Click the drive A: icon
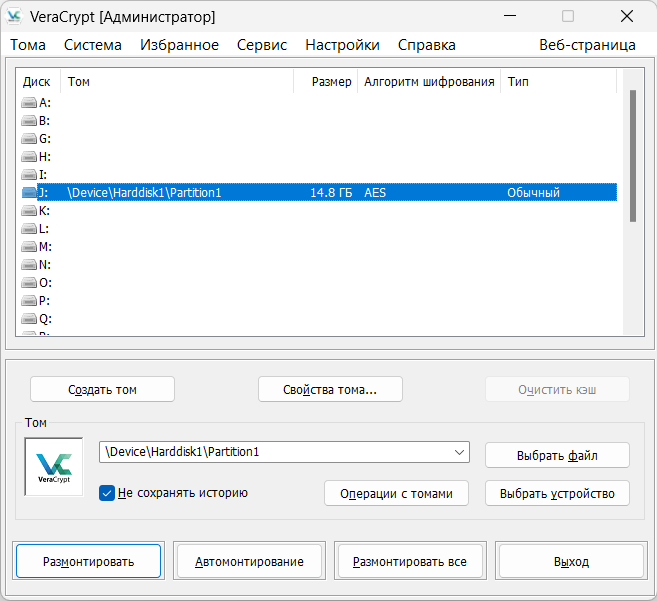657x601 pixels. [x=29, y=102]
